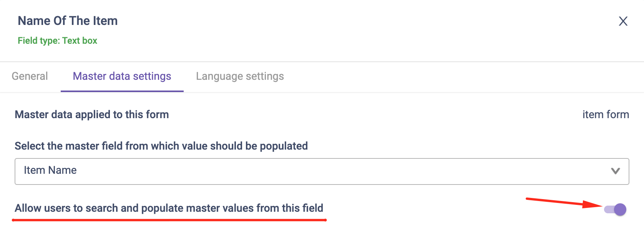Click the light track of the toggle switch
The image size is (644, 234).
[608, 209]
